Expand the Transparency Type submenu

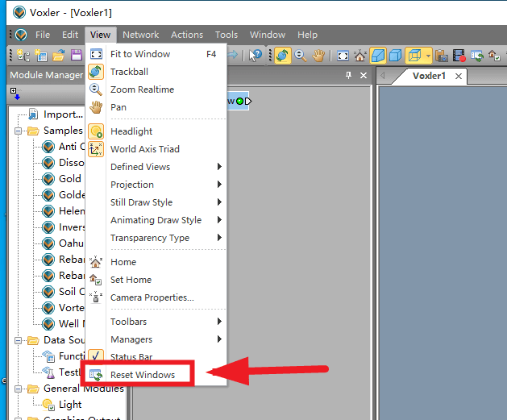[156, 238]
